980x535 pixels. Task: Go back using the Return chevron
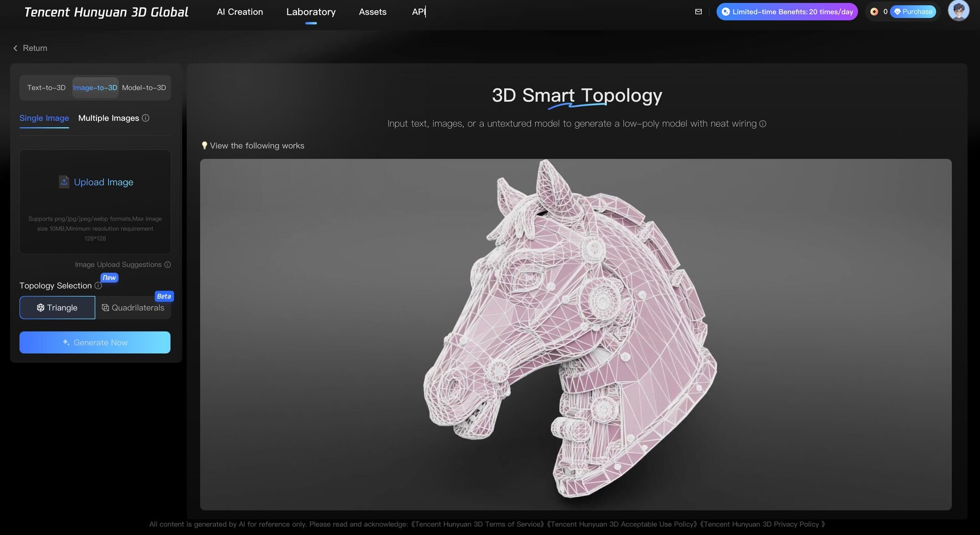tap(15, 48)
